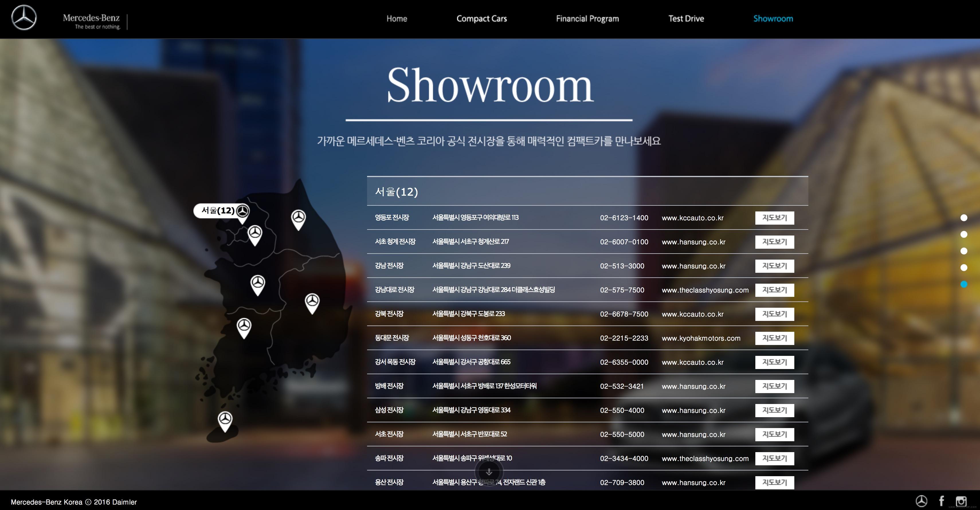The height and width of the screenshot is (510, 980).
Task: Select the active blue fifth section dot
Action: click(964, 284)
